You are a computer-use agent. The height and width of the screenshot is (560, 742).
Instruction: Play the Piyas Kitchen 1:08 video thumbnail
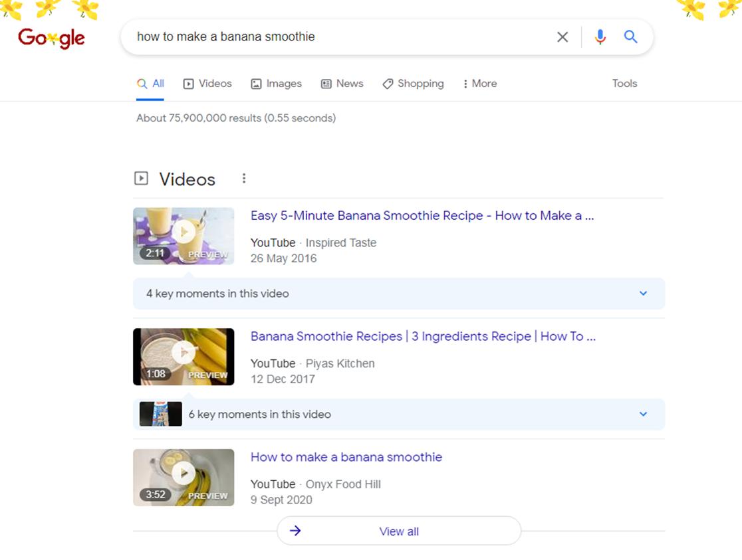coord(184,357)
